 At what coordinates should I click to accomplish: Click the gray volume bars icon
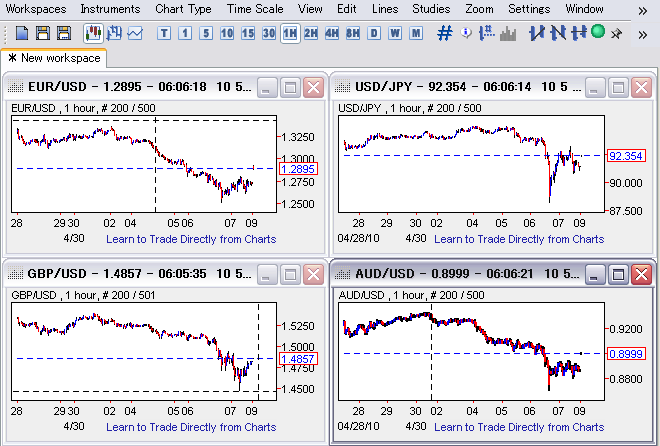(508, 33)
